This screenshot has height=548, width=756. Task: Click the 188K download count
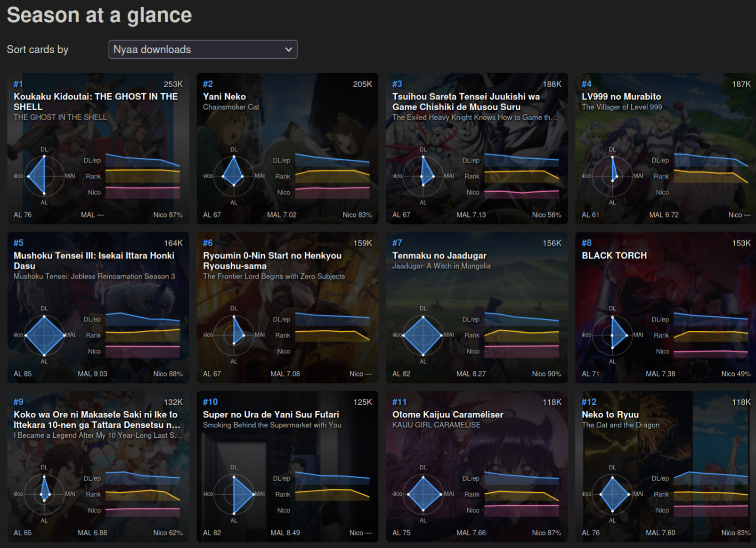tap(552, 84)
